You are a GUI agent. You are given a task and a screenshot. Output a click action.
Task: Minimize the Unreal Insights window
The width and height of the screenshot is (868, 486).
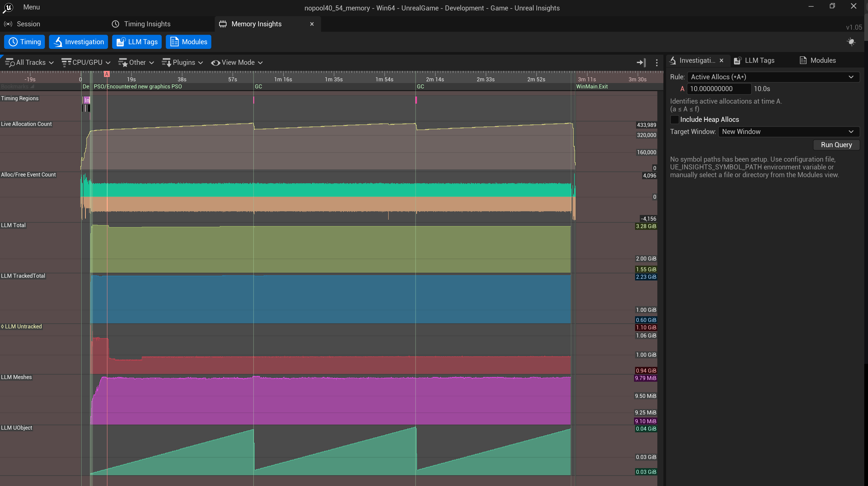pyautogui.click(x=811, y=6)
